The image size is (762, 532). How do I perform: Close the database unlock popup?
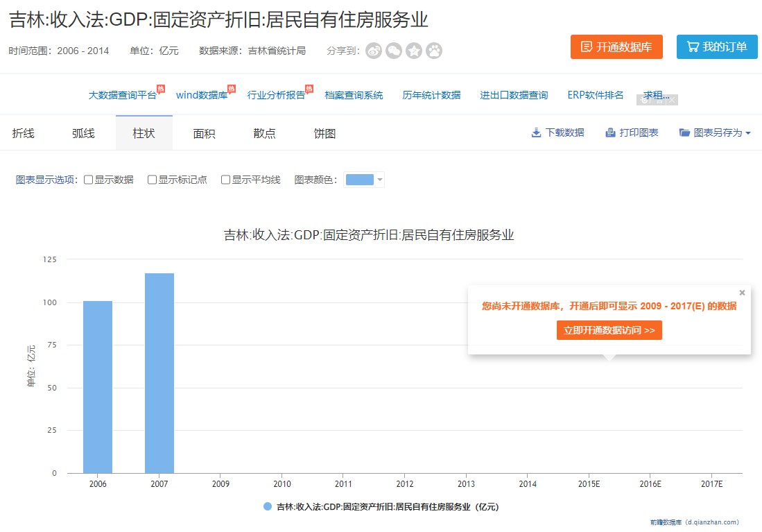tap(742, 293)
